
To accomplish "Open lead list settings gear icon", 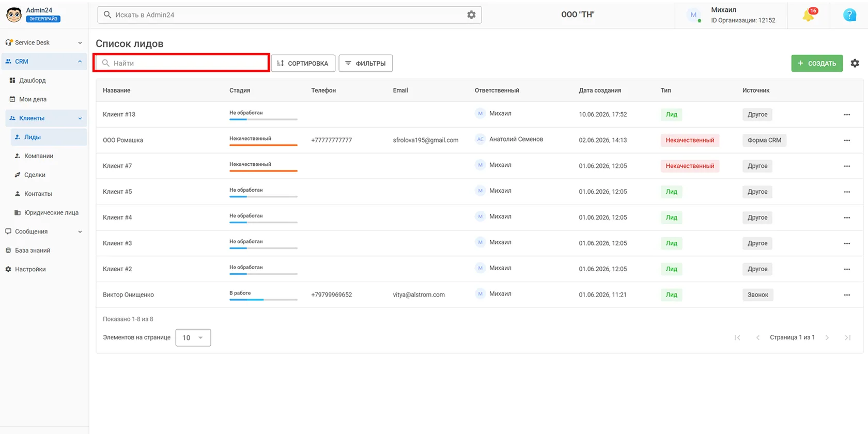I will pos(855,63).
